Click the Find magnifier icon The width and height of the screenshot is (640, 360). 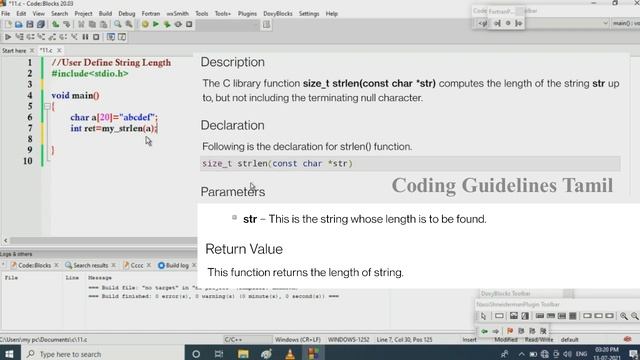(118, 24)
